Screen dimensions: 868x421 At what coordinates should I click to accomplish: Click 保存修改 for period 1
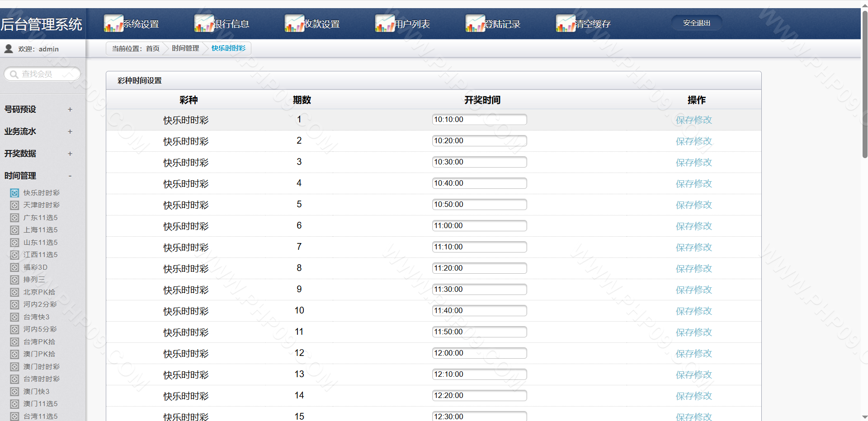(693, 120)
